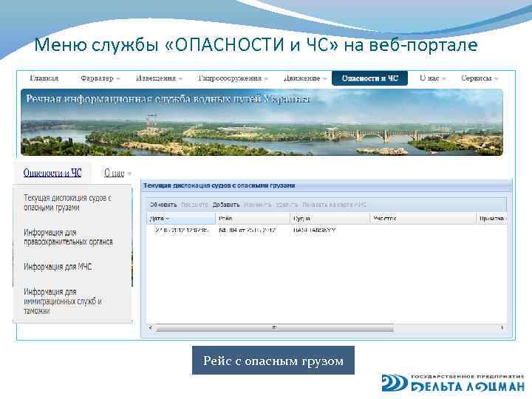This screenshot has height=399, width=532.
Task: Open the Главная menu item
Action: [x=44, y=78]
